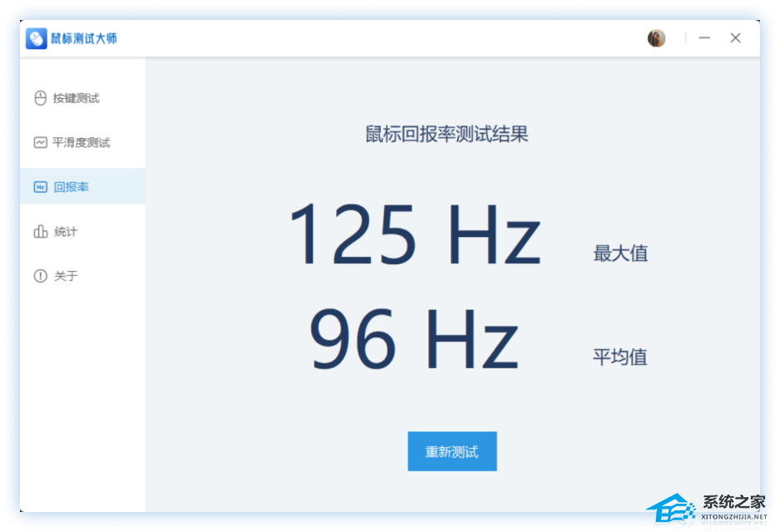Click the 96 Hz average value
This screenshot has width=780, height=532.
click(414, 339)
